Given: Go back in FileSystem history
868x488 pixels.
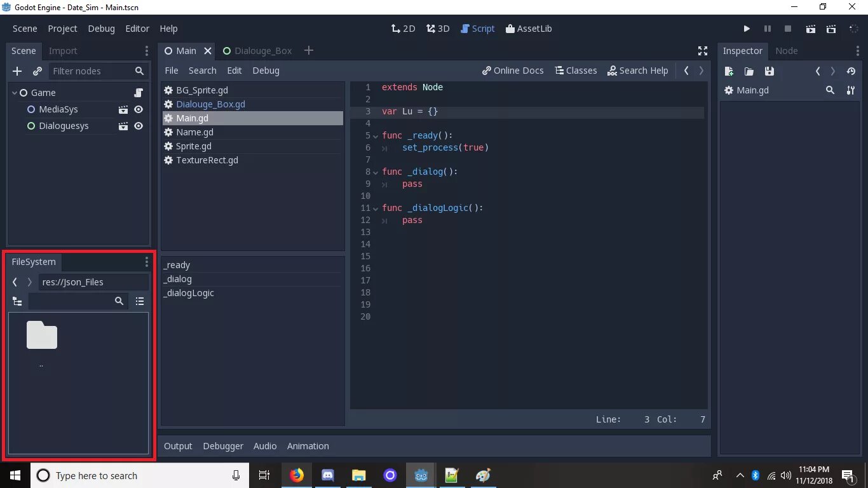Looking at the screenshot, I should [15, 282].
